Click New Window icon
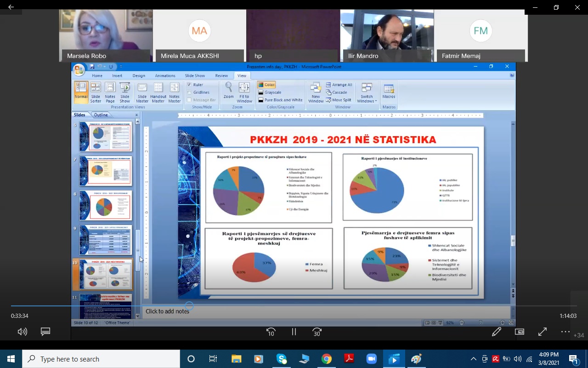This screenshot has width=588, height=368. [316, 92]
